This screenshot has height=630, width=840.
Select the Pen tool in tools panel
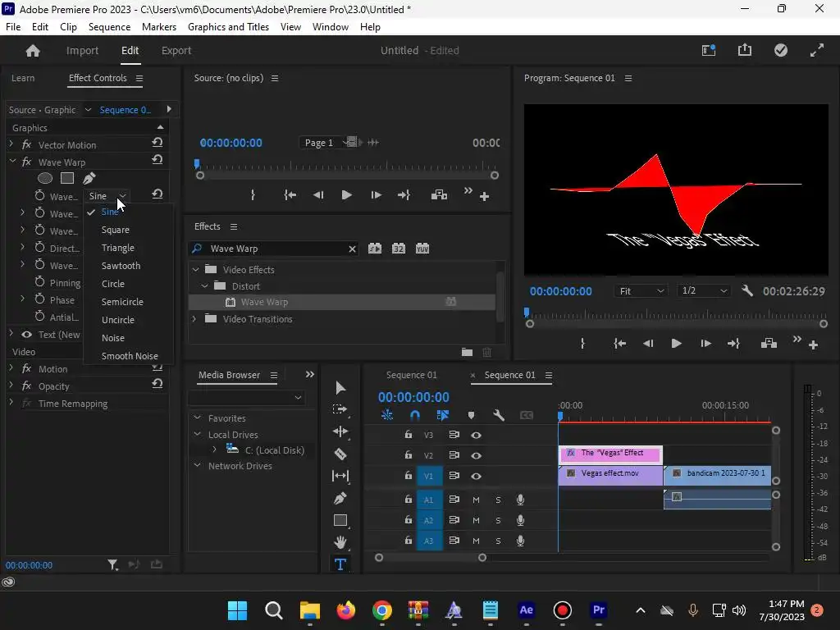(340, 498)
